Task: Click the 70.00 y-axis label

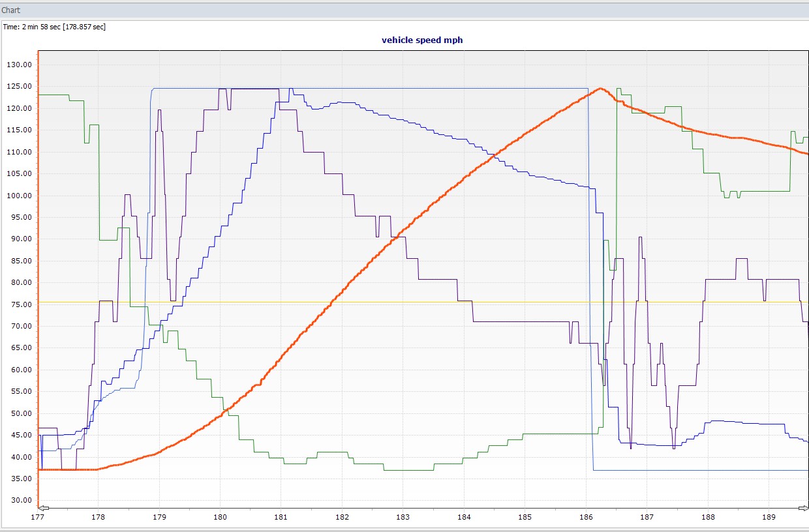Action: click(x=22, y=326)
